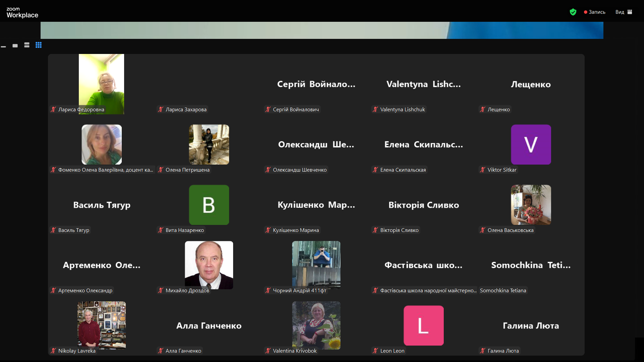Click the shared content strip at top

click(x=322, y=30)
